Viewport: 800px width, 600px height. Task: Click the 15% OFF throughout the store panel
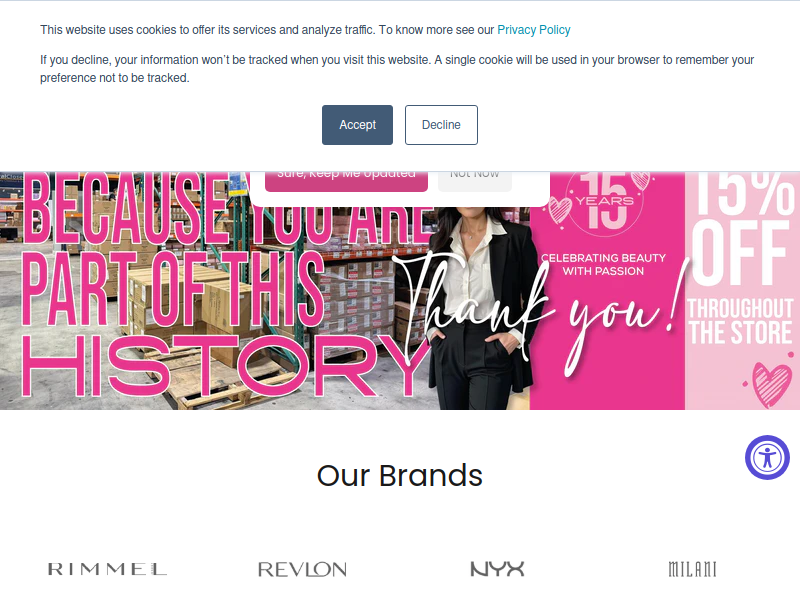click(x=742, y=291)
